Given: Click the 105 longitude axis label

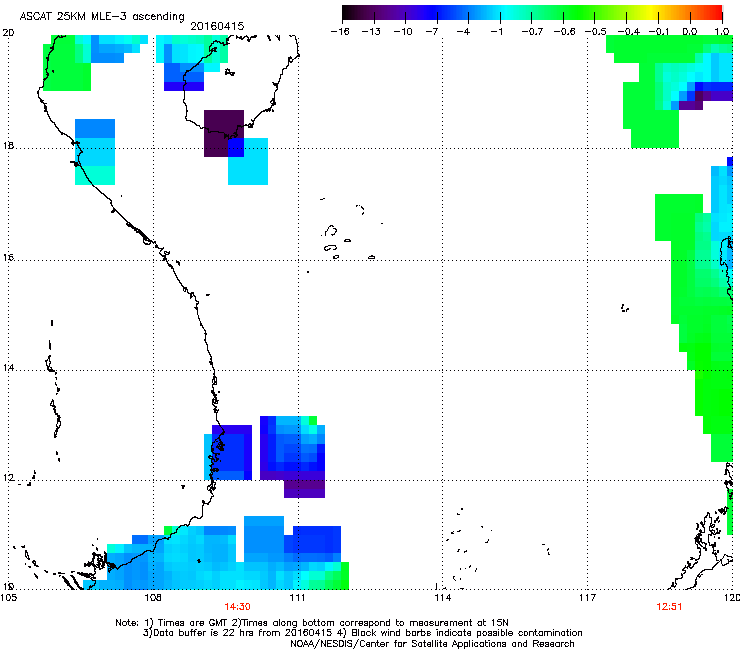Looking at the screenshot, I should (9, 598).
